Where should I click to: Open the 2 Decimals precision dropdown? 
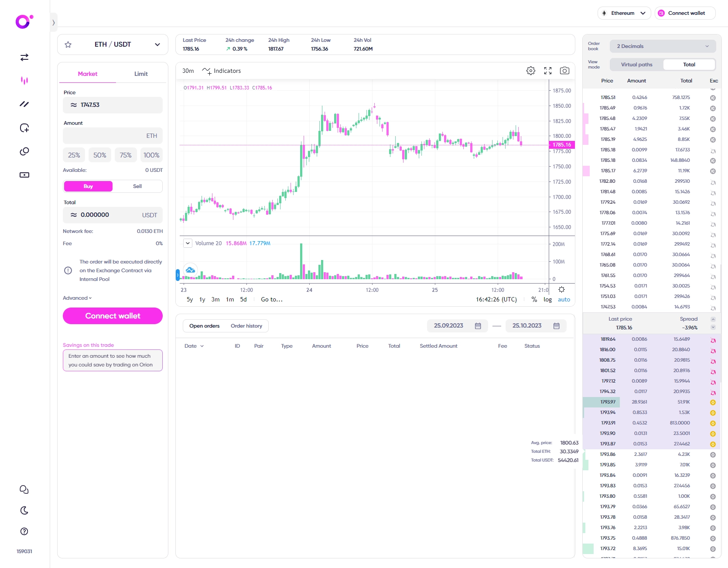(x=662, y=46)
